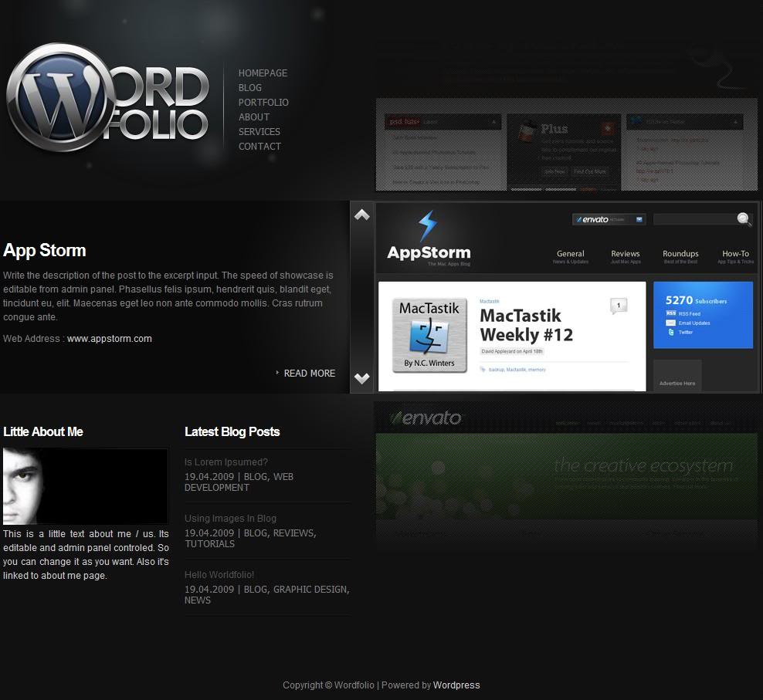Click the Email Updates envelope icon

pos(670,323)
